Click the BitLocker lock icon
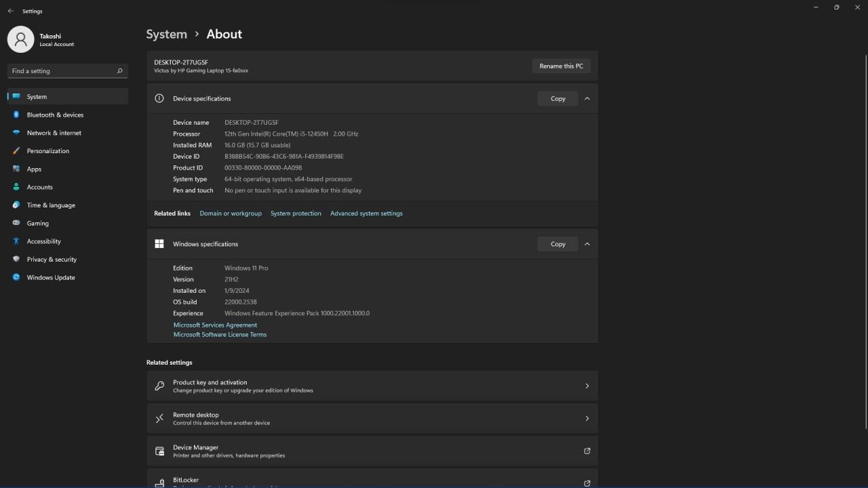Image resolution: width=868 pixels, height=488 pixels. coord(159,483)
